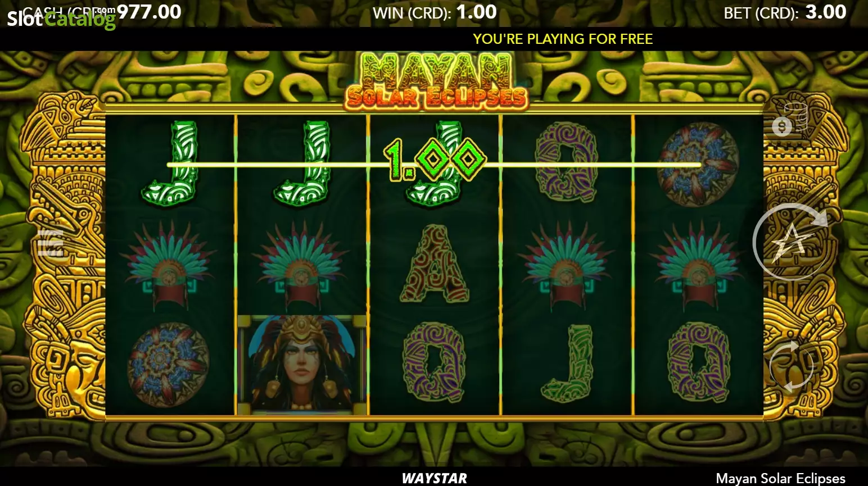Image resolution: width=868 pixels, height=486 pixels.
Task: Click the round shield symbol bottom left
Action: coord(168,365)
